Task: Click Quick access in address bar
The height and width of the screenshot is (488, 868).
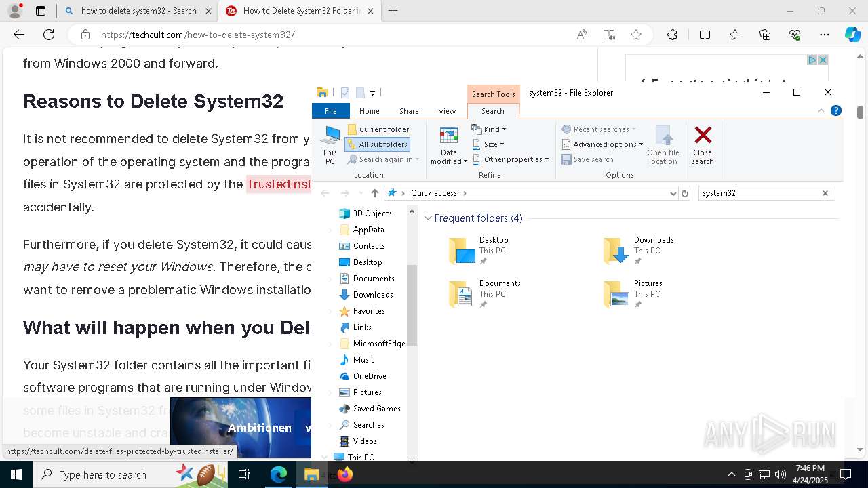Action: click(434, 193)
